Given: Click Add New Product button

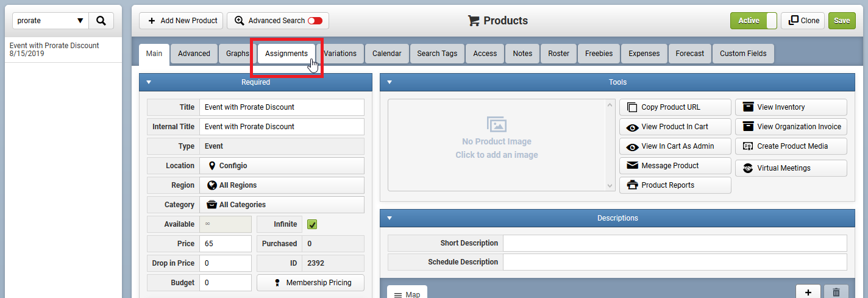Looking at the screenshot, I should tap(181, 21).
